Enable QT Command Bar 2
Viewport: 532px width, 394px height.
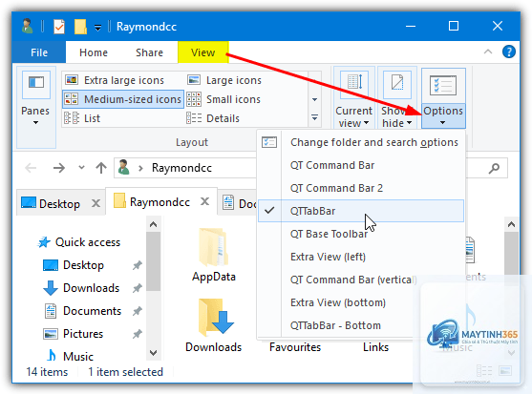tap(361, 188)
